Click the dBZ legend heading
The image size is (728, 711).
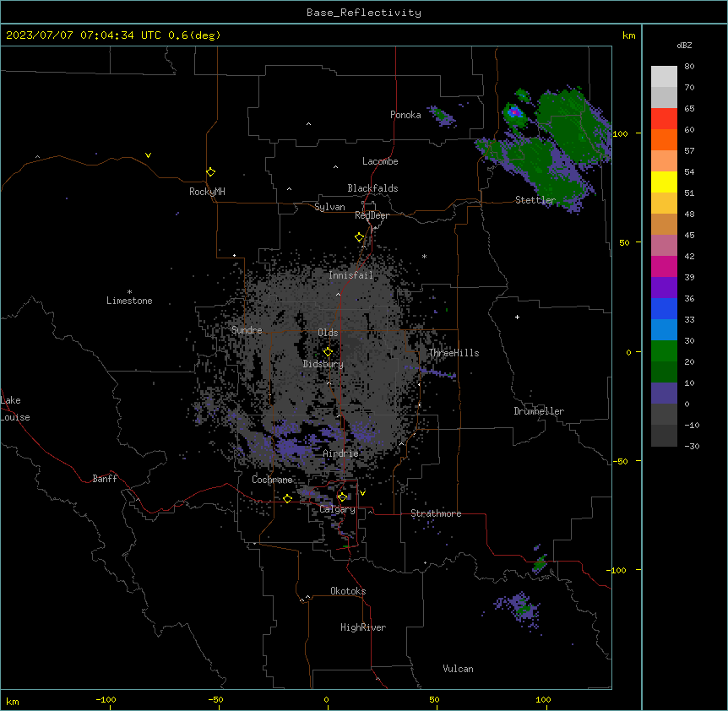pyautogui.click(x=684, y=45)
